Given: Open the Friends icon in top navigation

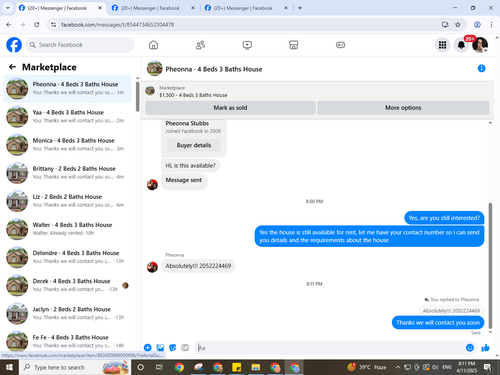Looking at the screenshot, I should click(200, 45).
